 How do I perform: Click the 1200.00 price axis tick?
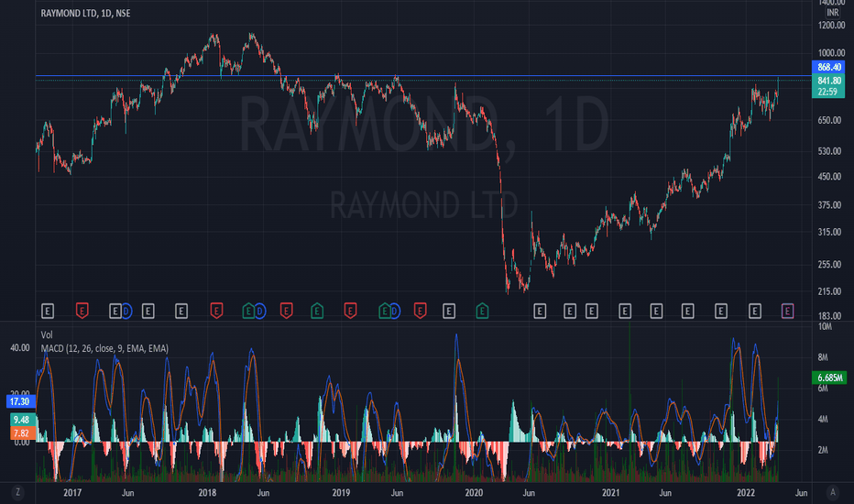[831, 25]
